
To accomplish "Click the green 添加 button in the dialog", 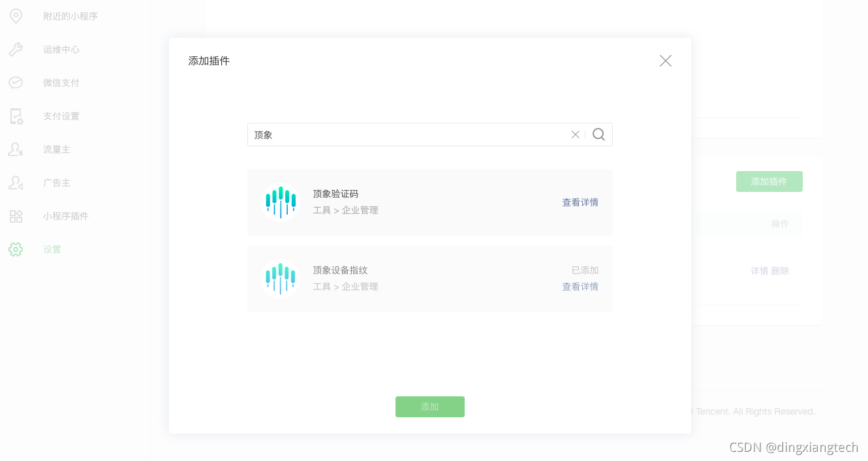I will tap(430, 407).
